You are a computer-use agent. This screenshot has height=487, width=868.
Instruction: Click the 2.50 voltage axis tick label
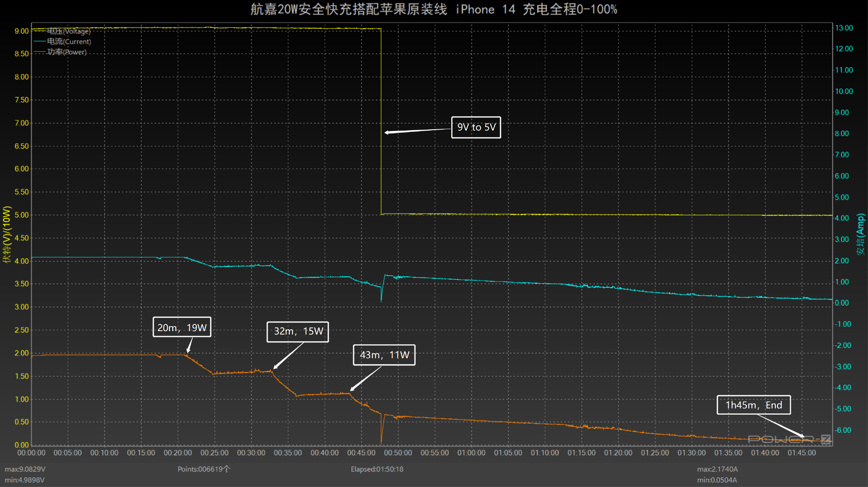22,330
